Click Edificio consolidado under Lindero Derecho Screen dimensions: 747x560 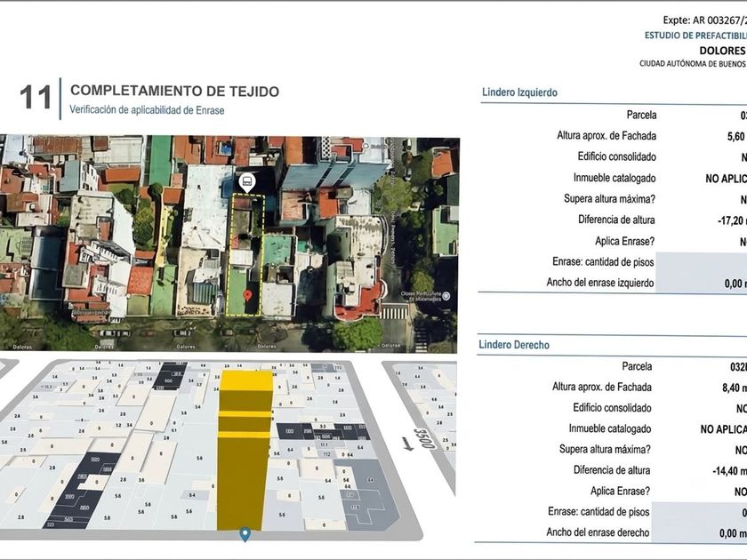[612, 408]
